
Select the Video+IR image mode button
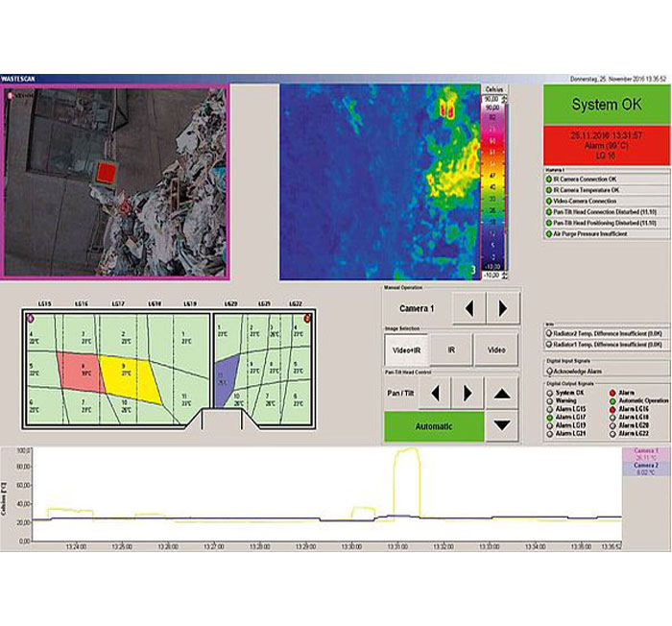406,350
